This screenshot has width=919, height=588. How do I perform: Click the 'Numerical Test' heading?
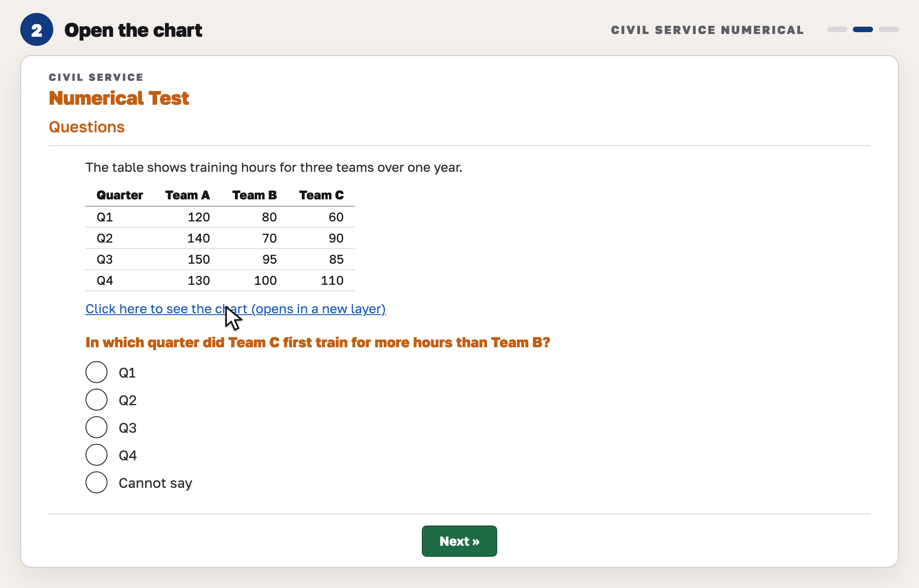click(x=119, y=98)
